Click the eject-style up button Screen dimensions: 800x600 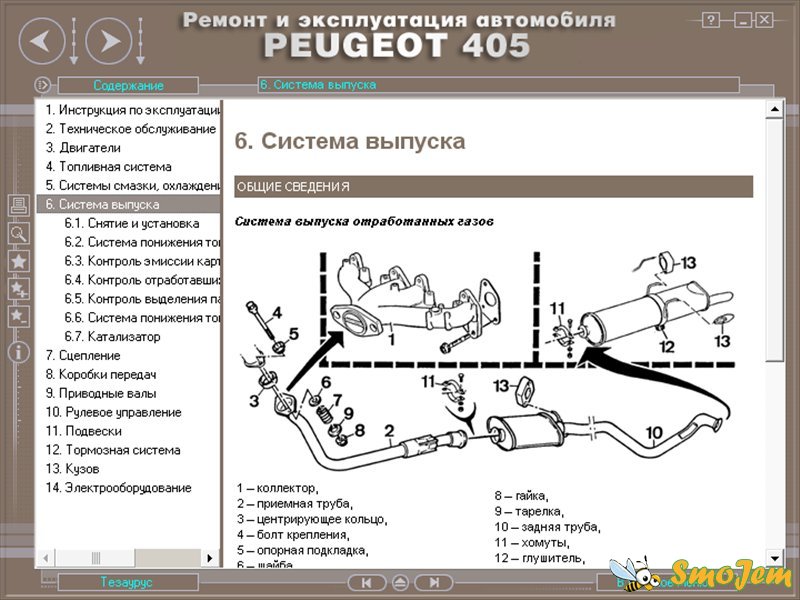click(400, 583)
